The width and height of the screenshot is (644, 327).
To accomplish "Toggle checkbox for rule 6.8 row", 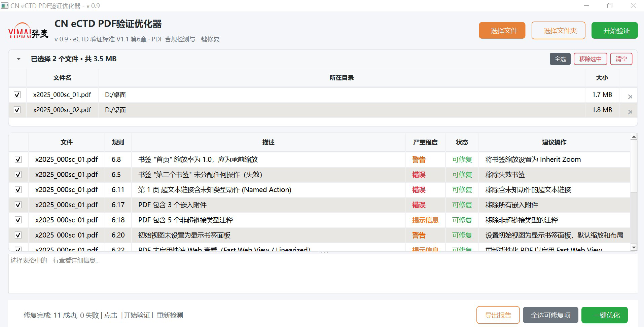I will tap(18, 159).
